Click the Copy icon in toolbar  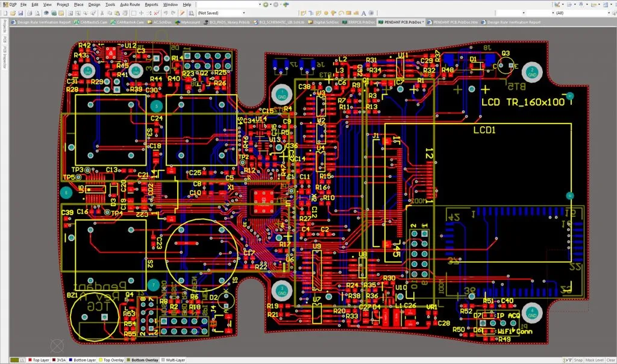point(110,13)
